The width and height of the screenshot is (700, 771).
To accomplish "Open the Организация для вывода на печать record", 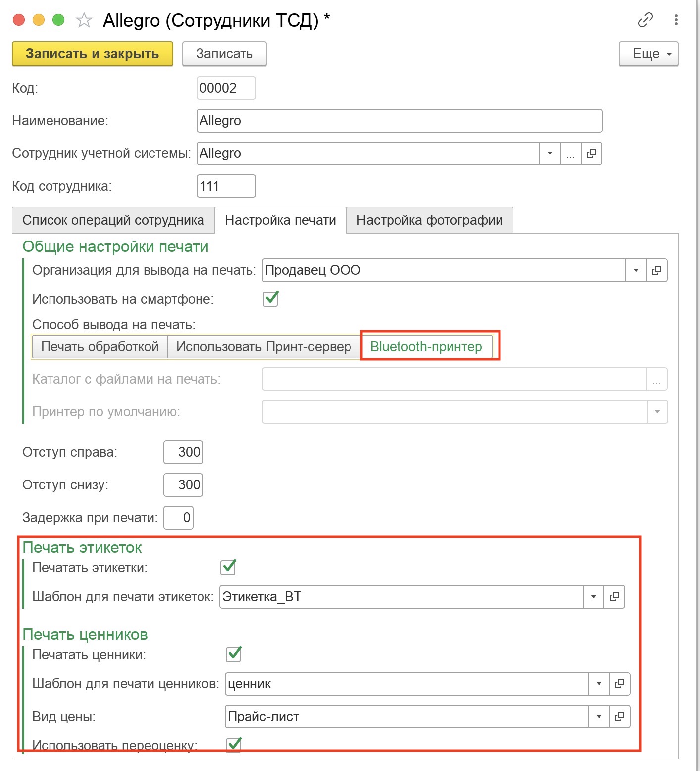I will 657,270.
